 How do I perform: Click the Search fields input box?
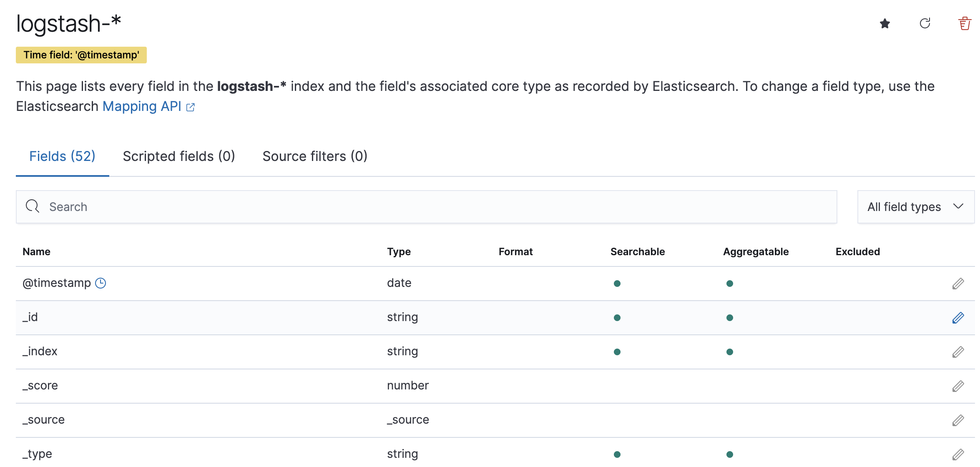tap(425, 207)
